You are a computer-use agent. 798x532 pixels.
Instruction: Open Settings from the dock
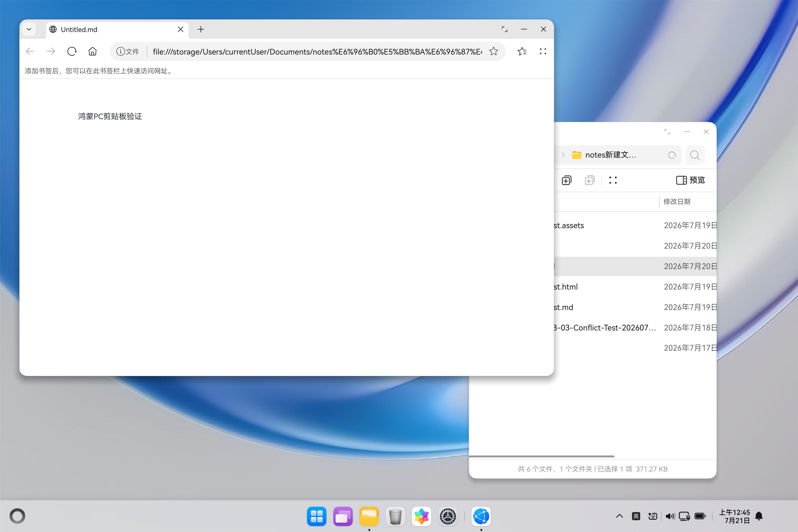tap(448, 516)
